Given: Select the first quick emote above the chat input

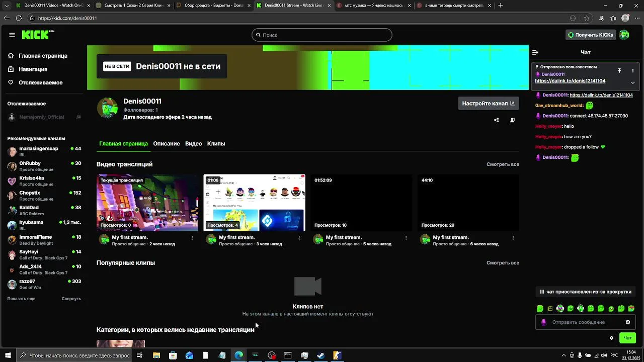Looking at the screenshot, I should (540, 308).
